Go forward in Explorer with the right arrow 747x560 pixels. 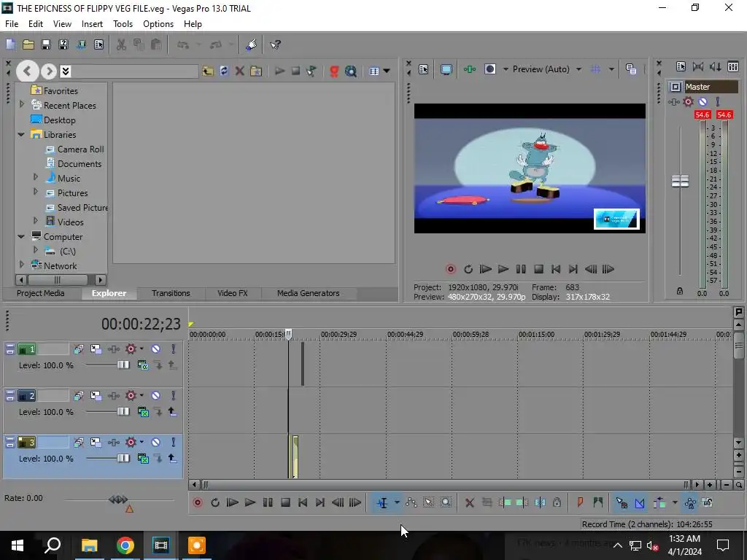coord(49,71)
